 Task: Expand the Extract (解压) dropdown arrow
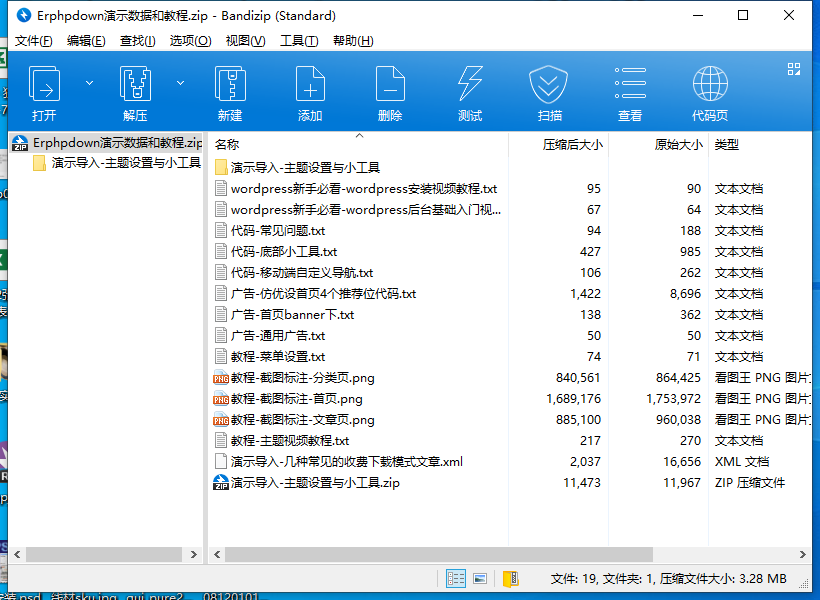180,83
